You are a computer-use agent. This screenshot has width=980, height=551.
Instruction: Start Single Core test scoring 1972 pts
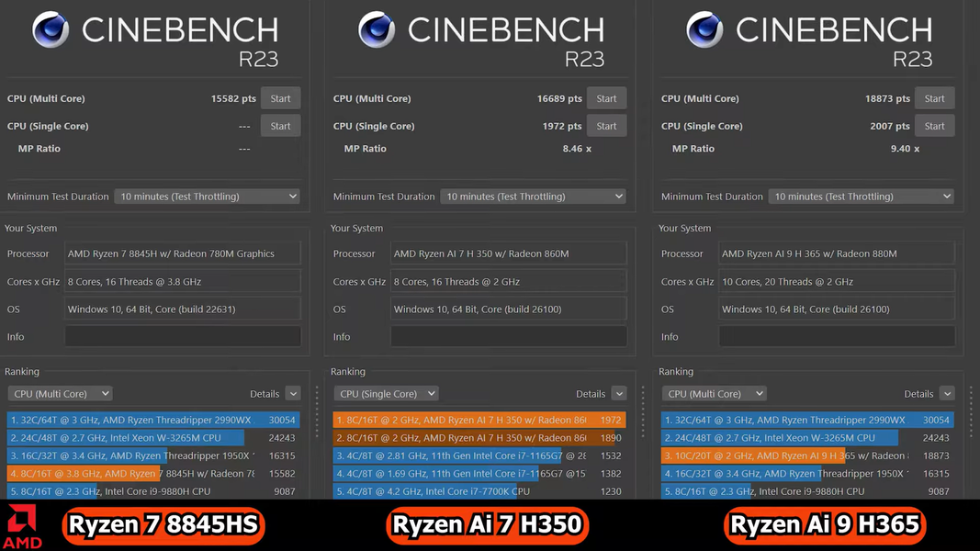pyautogui.click(x=606, y=126)
